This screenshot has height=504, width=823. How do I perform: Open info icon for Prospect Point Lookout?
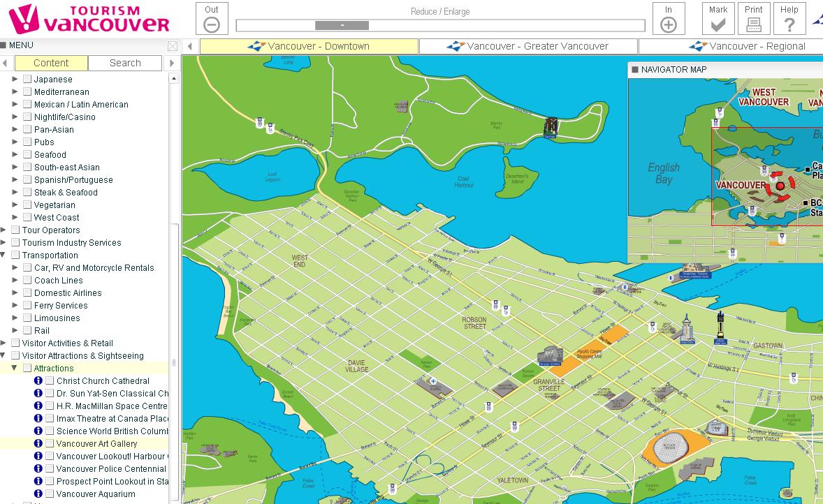[x=38, y=481]
